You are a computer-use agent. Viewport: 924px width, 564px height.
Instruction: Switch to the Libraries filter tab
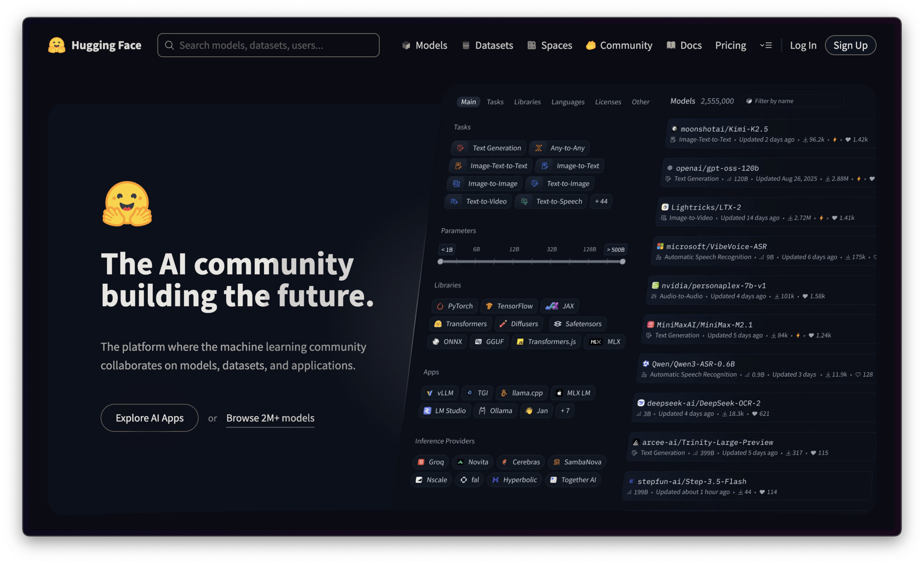tap(527, 102)
